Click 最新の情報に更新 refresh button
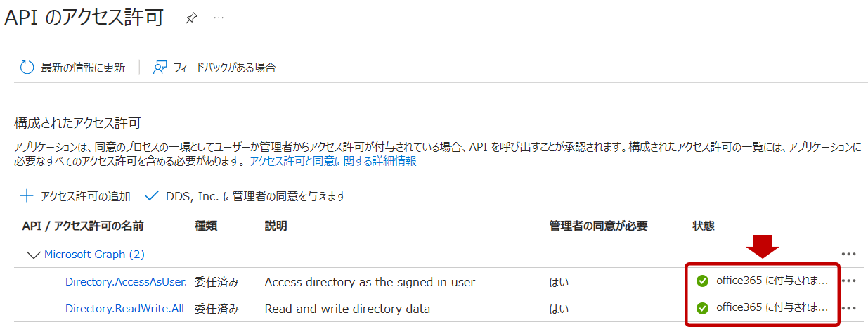Image resolution: width=868 pixels, height=327 pixels. [x=82, y=68]
